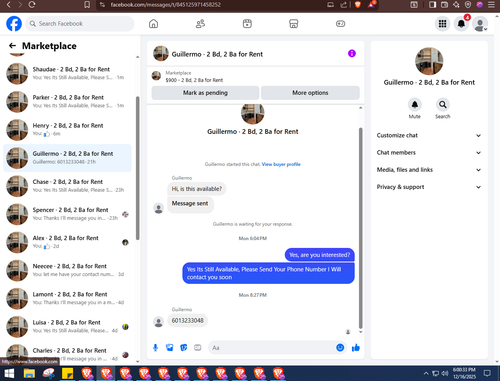Click More options button
This screenshot has width=500, height=381.
310,93
